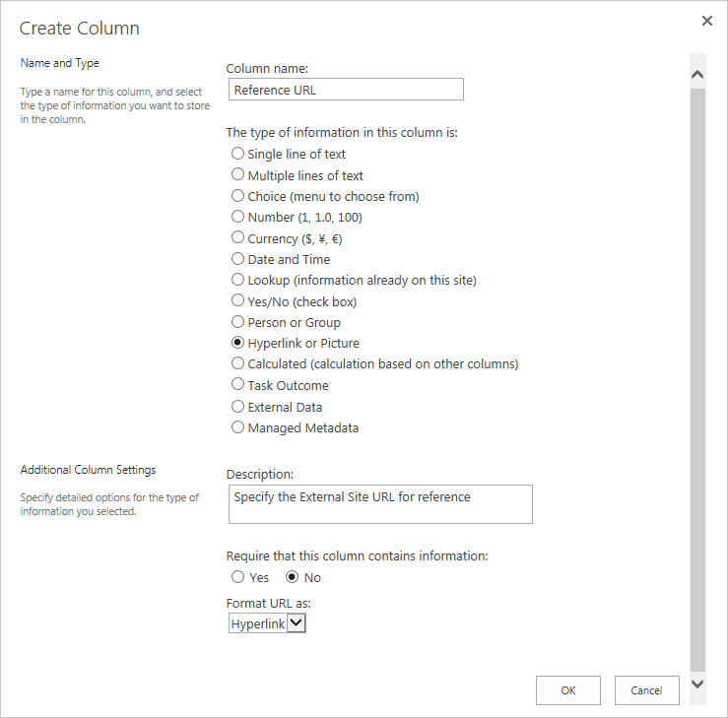
Task: Select Task Outcome type
Action: tap(237, 384)
